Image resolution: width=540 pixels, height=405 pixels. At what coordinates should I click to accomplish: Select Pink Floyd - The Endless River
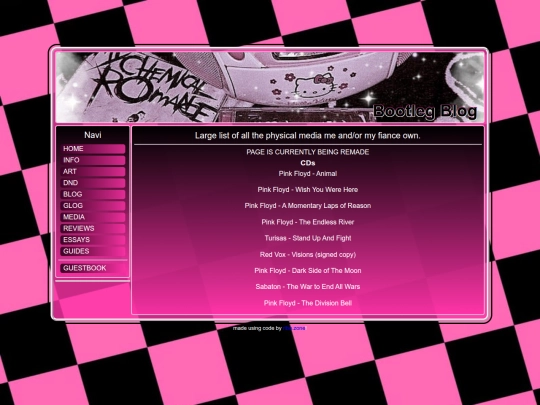click(308, 222)
